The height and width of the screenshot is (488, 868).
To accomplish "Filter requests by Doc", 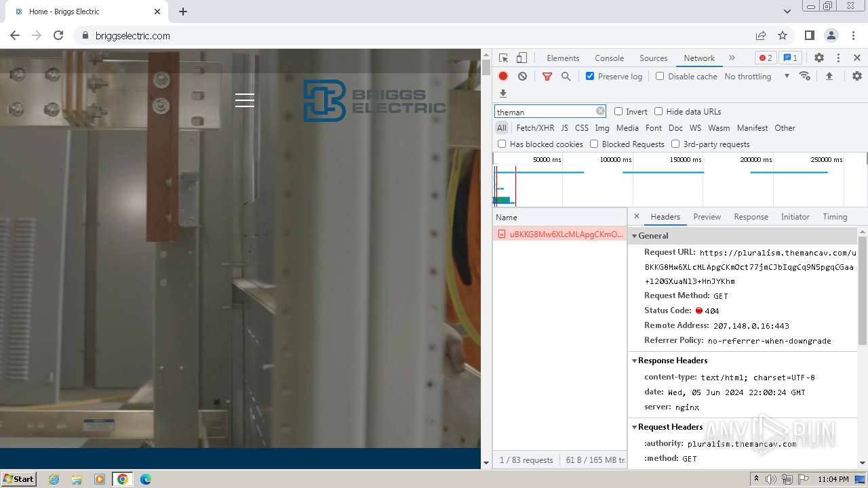I will pyautogui.click(x=675, y=127).
